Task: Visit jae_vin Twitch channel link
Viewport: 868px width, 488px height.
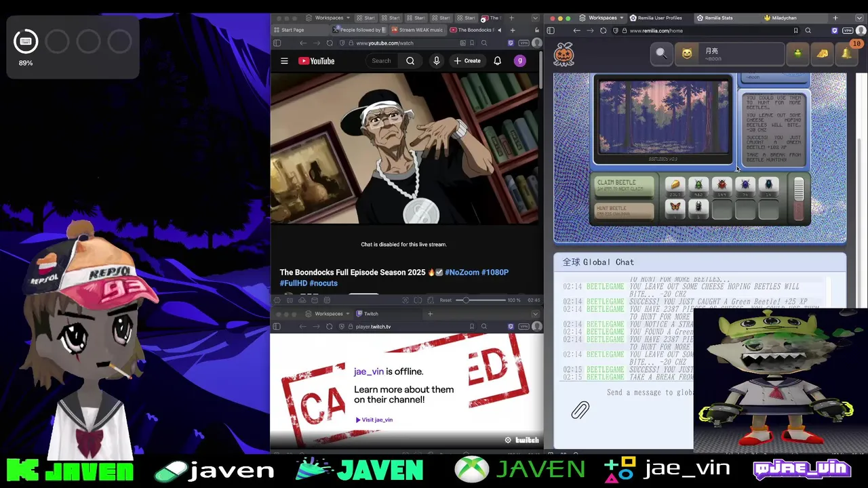Action: point(374,420)
